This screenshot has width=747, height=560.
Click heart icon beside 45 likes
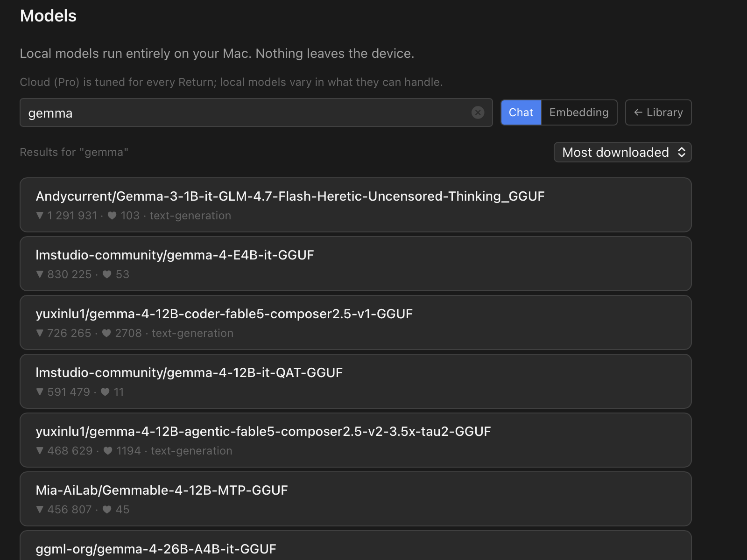tap(107, 510)
